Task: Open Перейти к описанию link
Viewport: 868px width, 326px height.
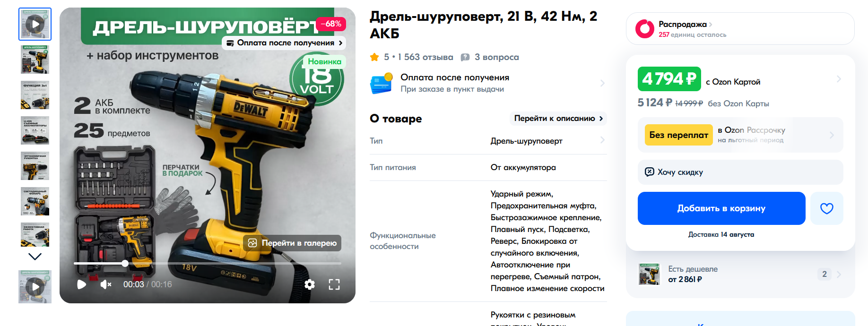Action: (558, 119)
